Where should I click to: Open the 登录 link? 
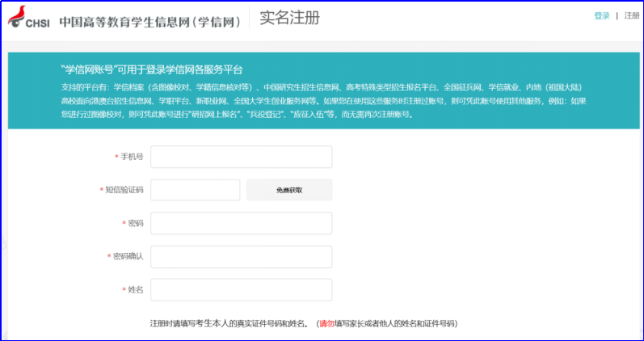602,16
